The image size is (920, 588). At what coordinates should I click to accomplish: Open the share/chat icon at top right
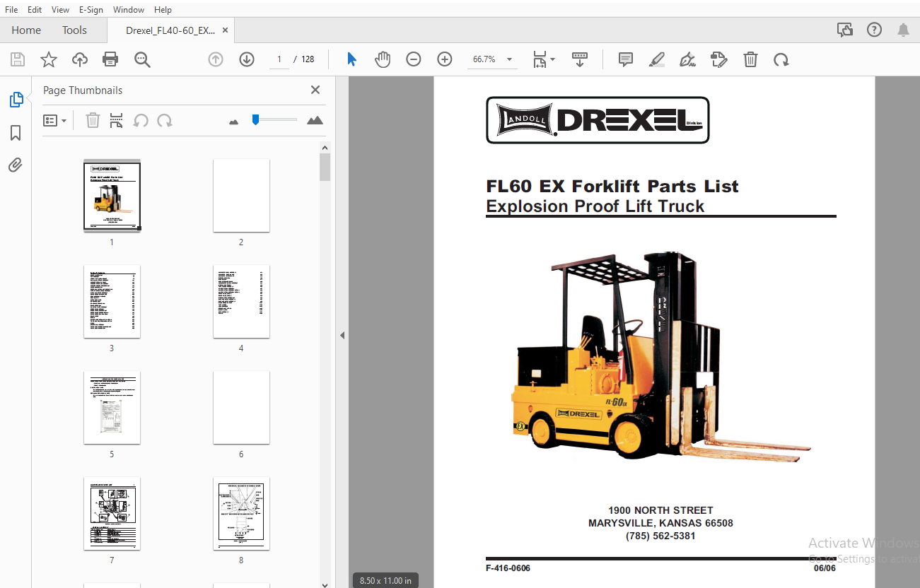[x=844, y=30]
